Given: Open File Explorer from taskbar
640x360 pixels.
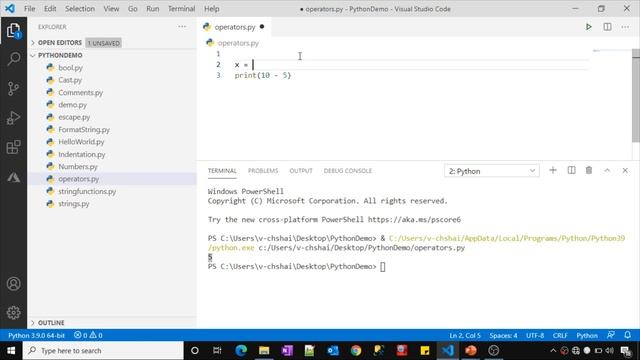Looking at the screenshot, I should pyautogui.click(x=264, y=351).
